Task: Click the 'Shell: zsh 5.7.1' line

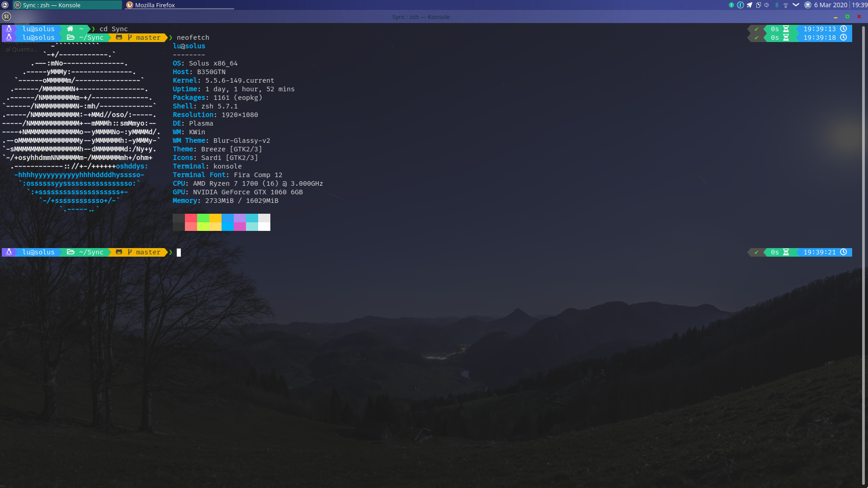Action: pos(205,106)
